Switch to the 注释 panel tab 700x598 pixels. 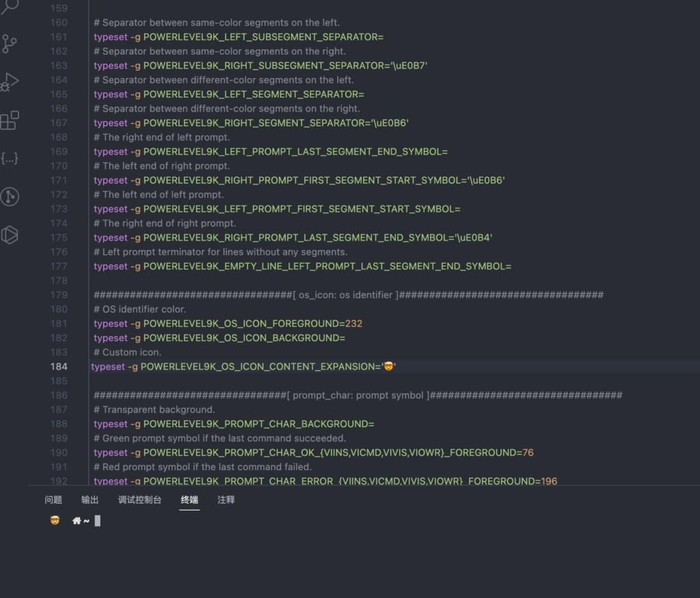pos(226,500)
